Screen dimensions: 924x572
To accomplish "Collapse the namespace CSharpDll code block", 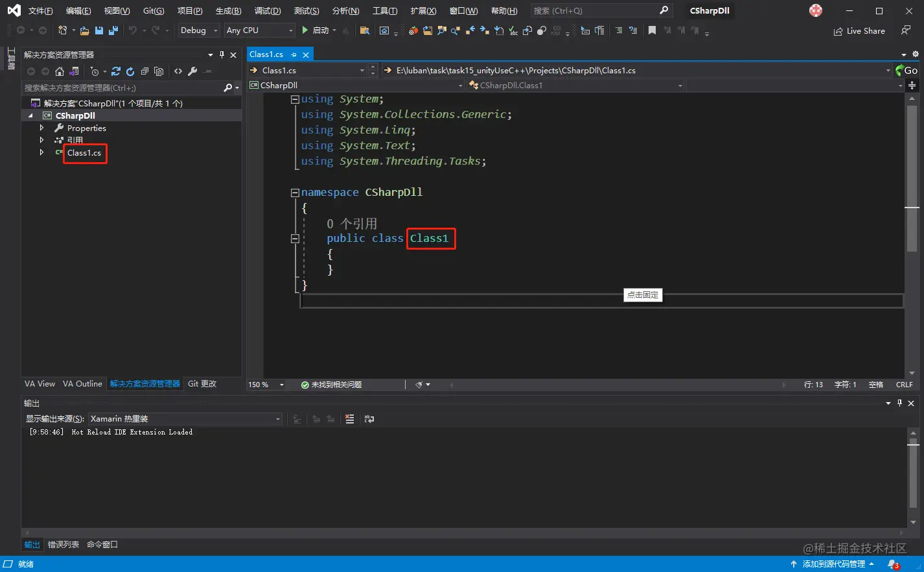I will [295, 193].
